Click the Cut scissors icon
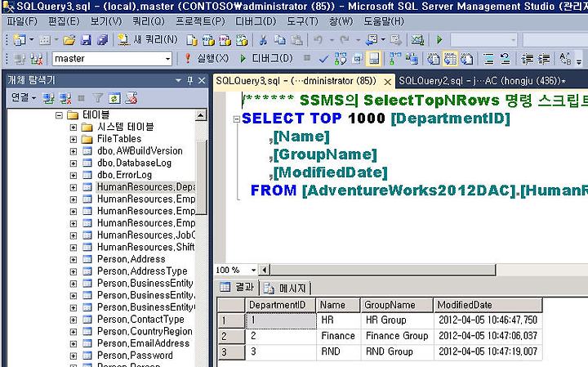588x367 pixels. point(263,40)
